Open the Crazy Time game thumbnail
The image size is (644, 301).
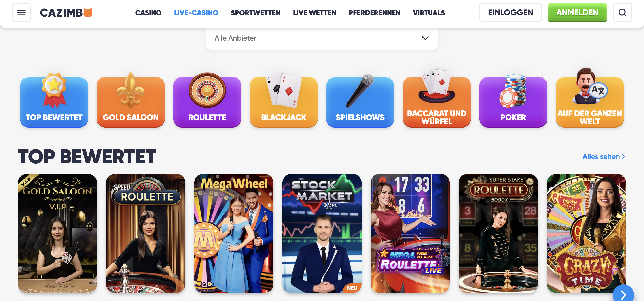(x=586, y=233)
